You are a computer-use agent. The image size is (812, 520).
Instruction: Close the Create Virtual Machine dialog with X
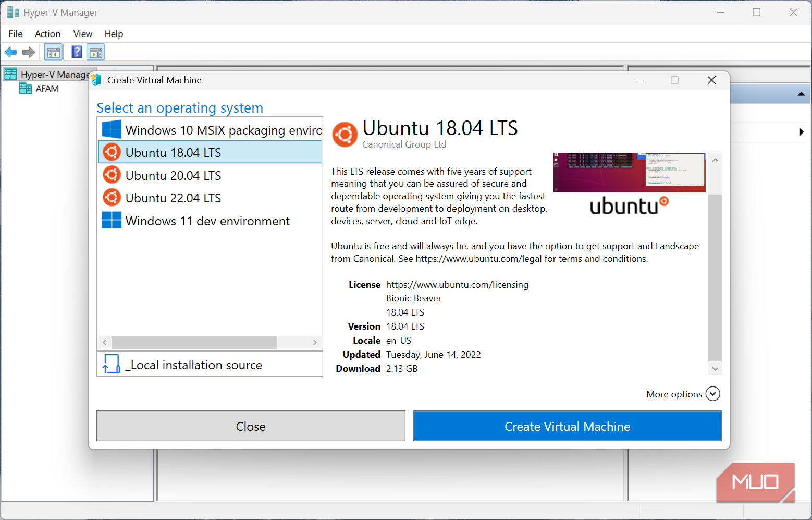711,80
